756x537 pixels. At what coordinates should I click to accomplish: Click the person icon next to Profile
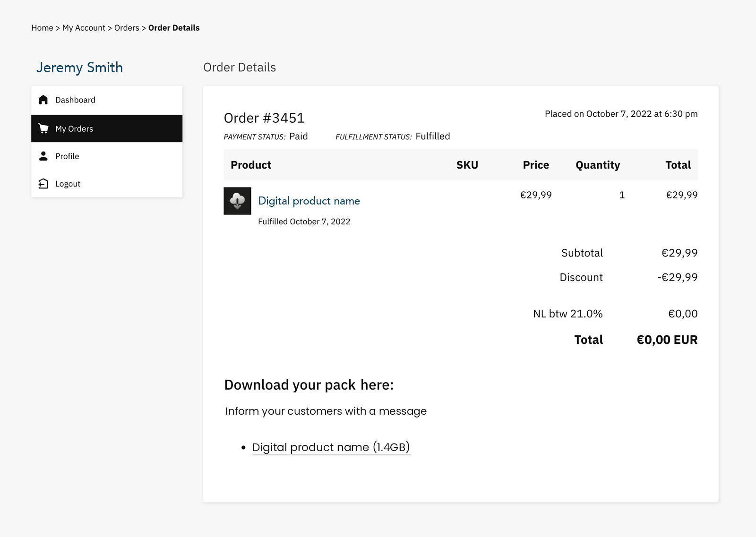(x=43, y=156)
